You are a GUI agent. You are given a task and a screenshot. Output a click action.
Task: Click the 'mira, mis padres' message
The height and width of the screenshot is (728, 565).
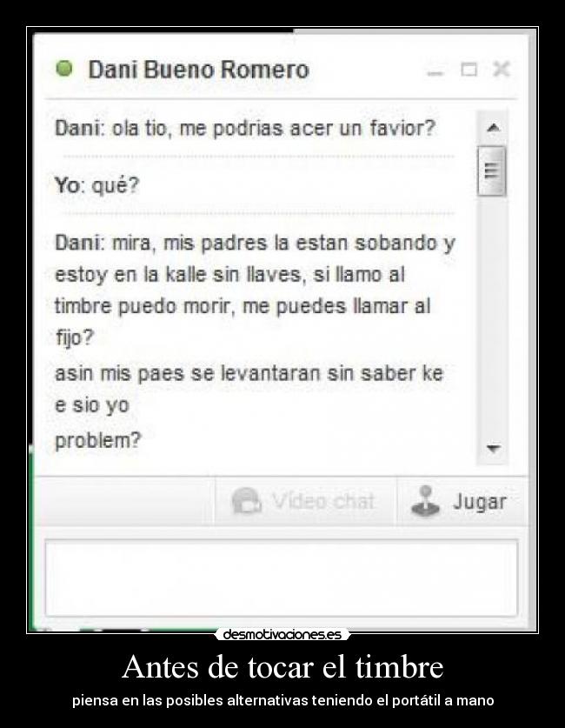pyautogui.click(x=256, y=290)
